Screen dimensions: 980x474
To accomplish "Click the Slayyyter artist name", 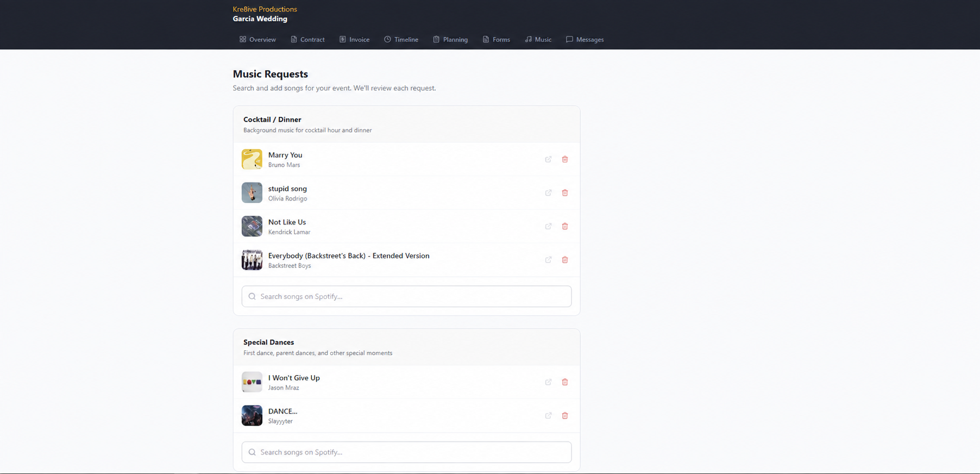I will [280, 421].
